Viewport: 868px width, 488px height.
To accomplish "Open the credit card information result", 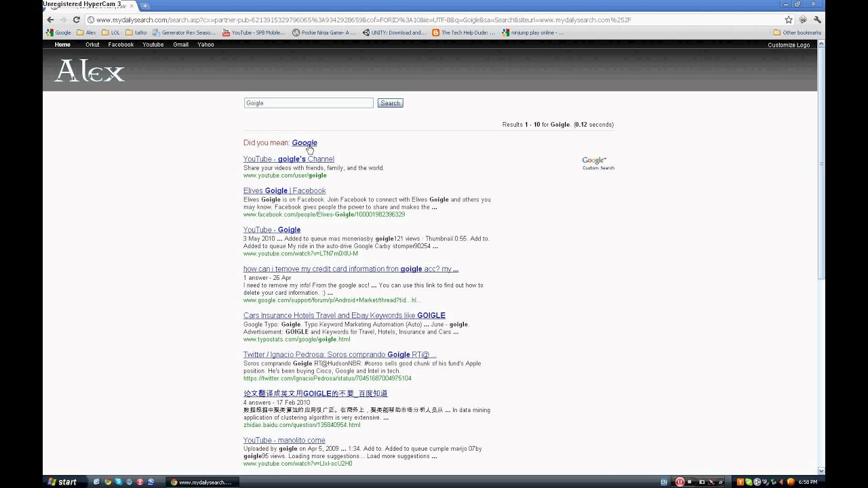I will click(x=351, y=269).
